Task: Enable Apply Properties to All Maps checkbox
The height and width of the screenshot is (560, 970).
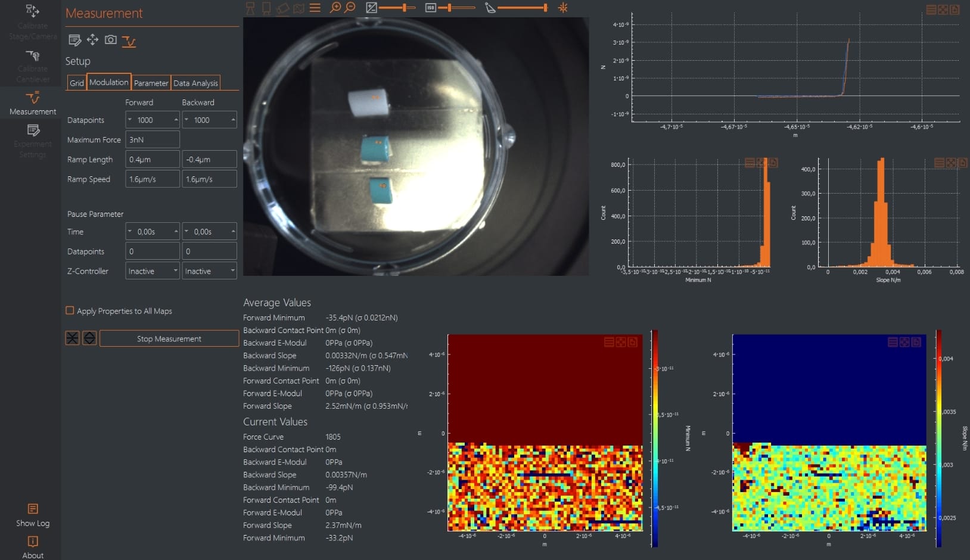Action: (x=70, y=310)
